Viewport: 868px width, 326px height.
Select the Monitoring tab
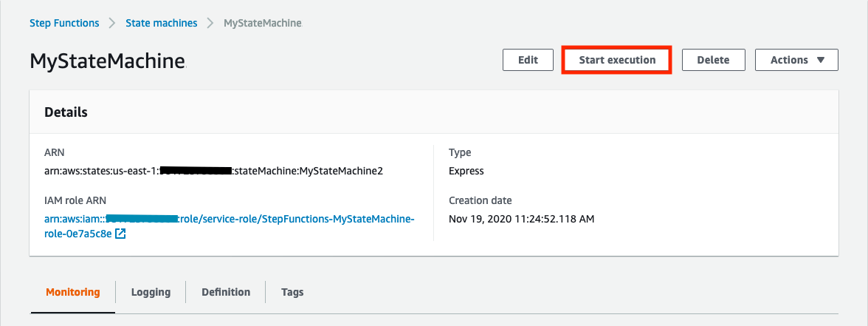(x=72, y=292)
